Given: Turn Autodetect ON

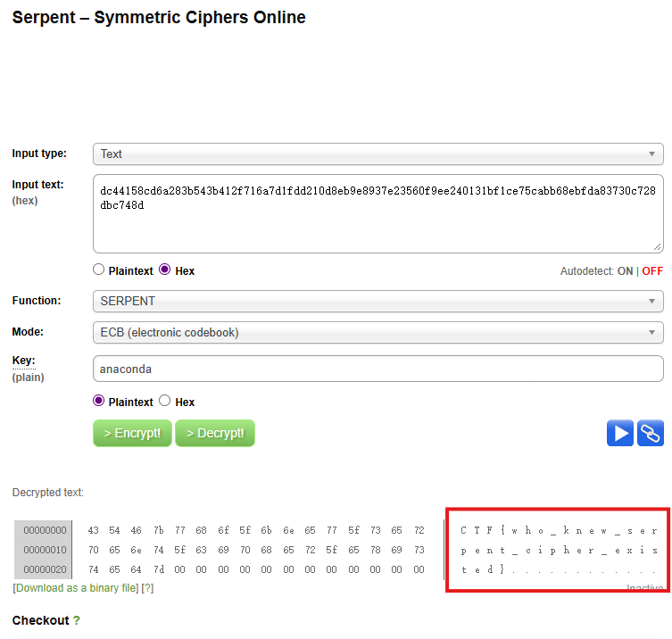Looking at the screenshot, I should 625,271.
